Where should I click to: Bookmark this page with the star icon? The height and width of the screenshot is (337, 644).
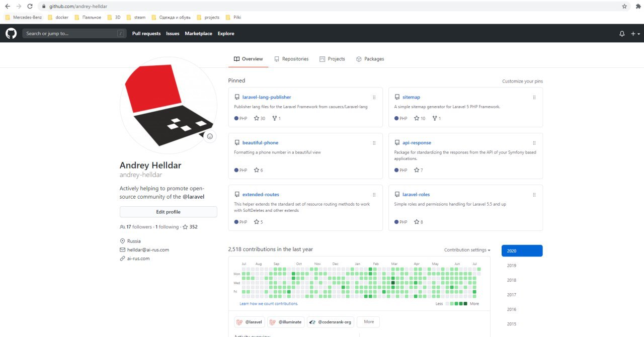(624, 7)
